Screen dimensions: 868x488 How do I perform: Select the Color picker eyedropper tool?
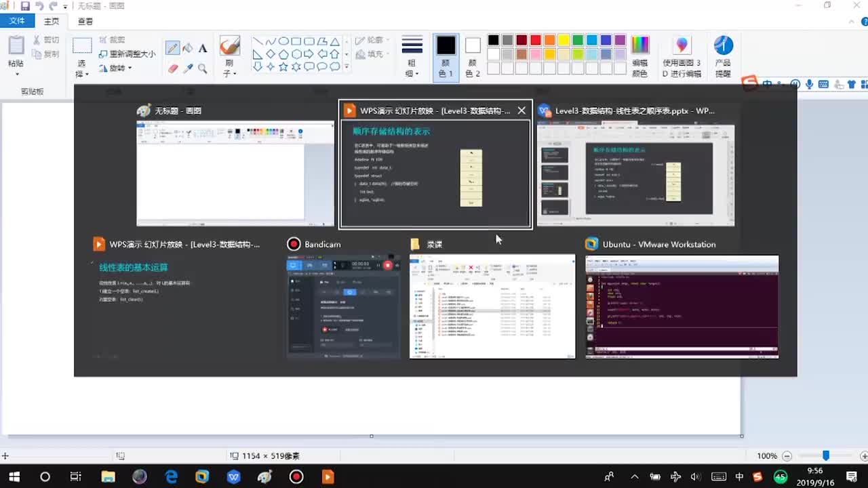click(188, 68)
